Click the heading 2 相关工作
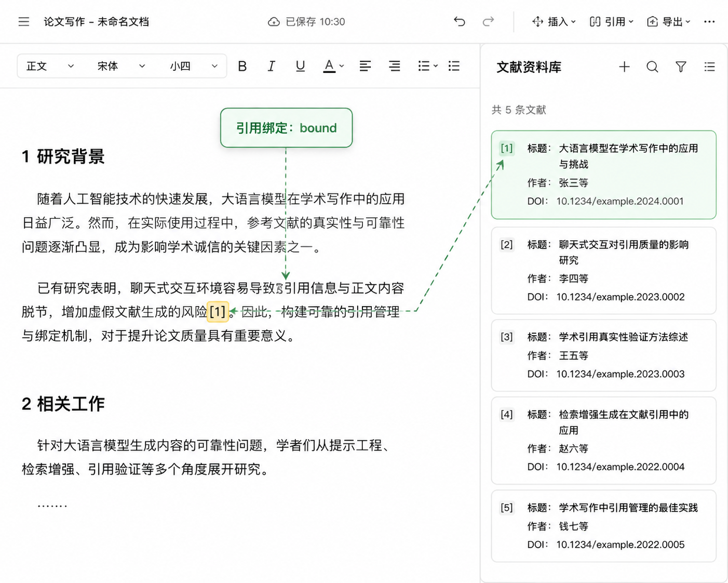Image resolution: width=728 pixels, height=583 pixels. pyautogui.click(x=63, y=404)
